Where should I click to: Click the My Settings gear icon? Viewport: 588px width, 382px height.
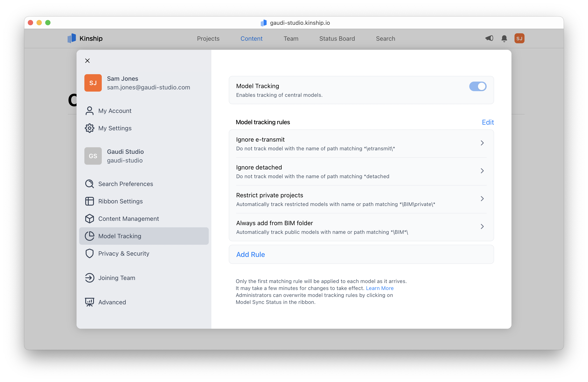[x=89, y=128]
